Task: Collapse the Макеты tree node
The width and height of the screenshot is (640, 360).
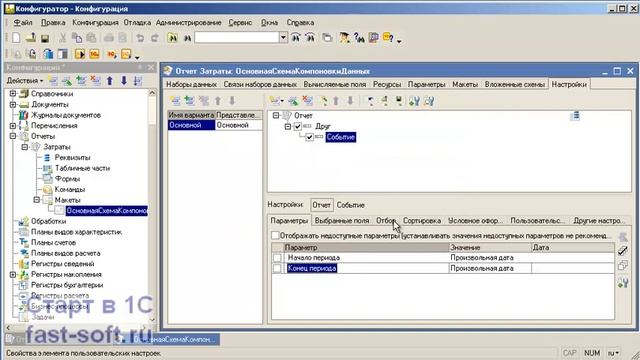Action: pyautogui.click(x=37, y=200)
